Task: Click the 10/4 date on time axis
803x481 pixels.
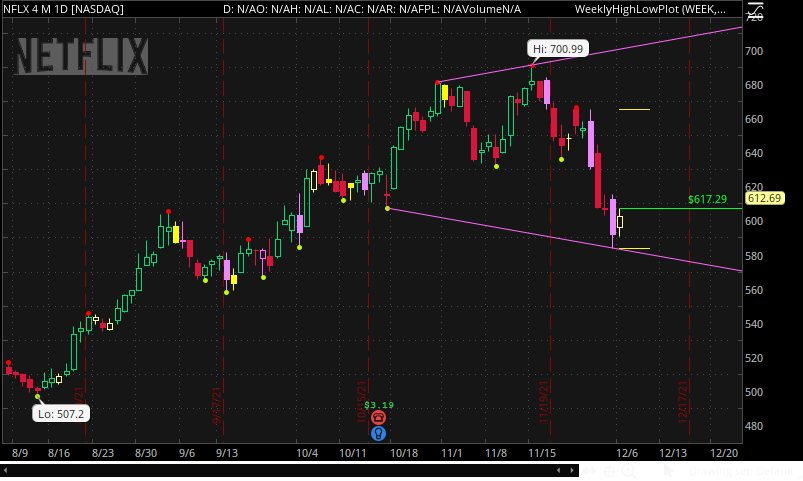Action: 307,453
